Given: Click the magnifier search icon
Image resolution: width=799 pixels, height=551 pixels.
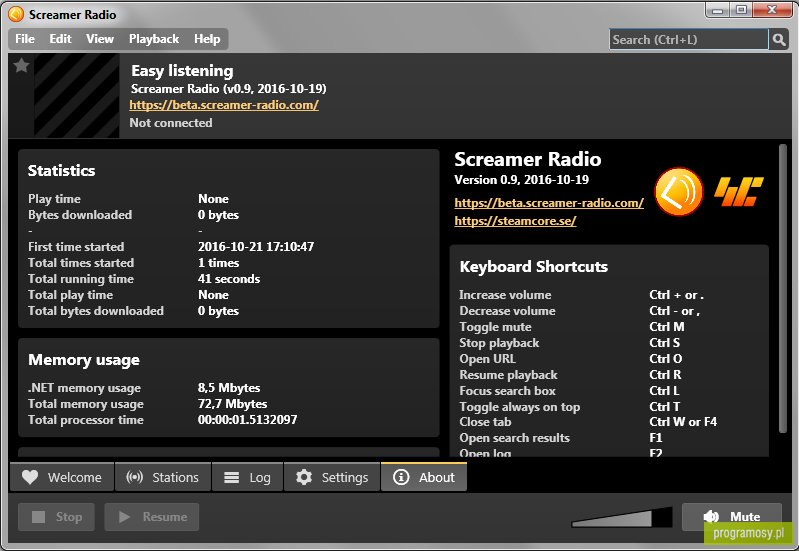Looking at the screenshot, I should 778,39.
